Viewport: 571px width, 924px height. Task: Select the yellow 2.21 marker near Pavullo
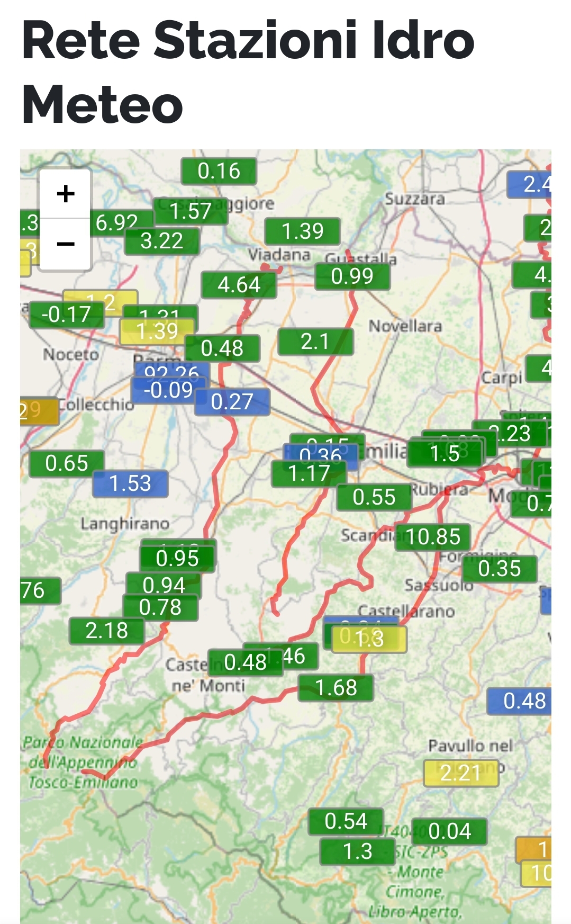(461, 773)
